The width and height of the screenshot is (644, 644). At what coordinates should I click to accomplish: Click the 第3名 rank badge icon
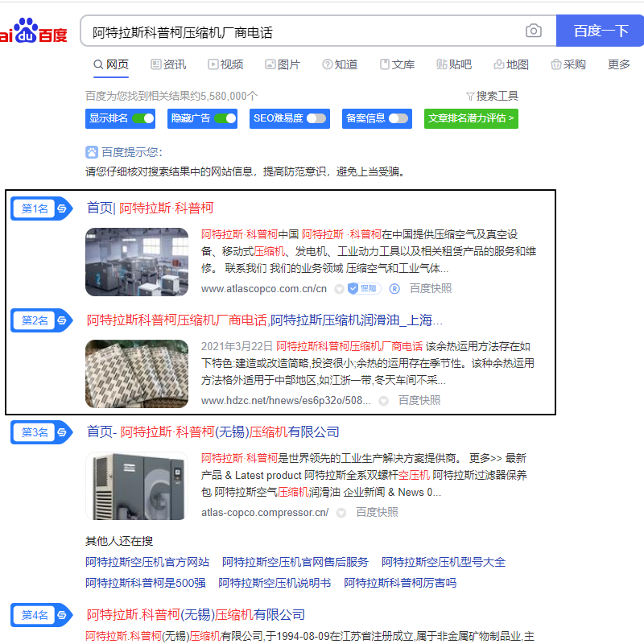coord(42,432)
